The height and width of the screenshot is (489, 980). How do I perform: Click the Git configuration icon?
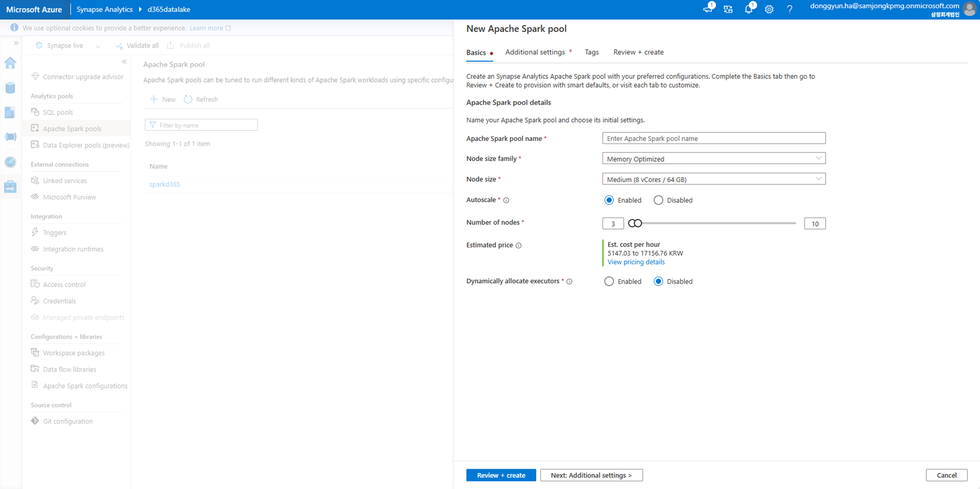click(35, 421)
